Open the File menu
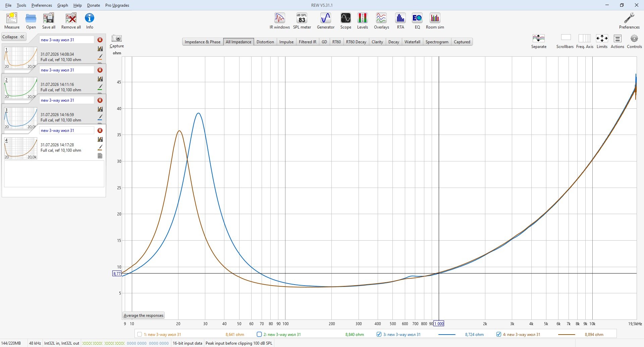The image size is (644, 347). tap(8, 5)
